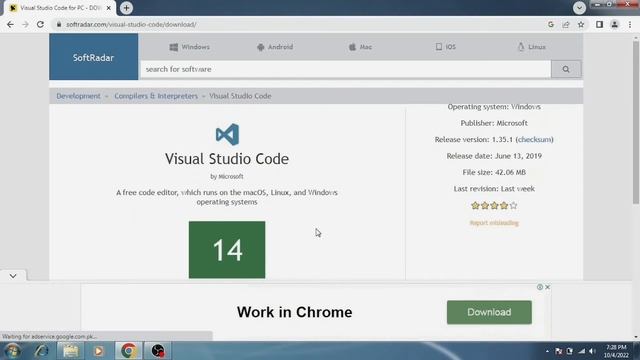640x360 pixels.
Task: Bookmark this page with the star icon
Action: 581,24
